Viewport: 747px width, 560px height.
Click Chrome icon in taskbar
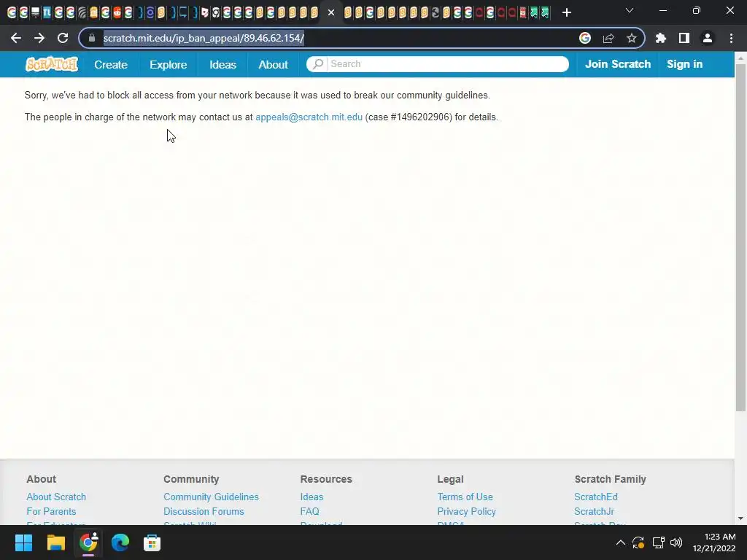pos(88,542)
